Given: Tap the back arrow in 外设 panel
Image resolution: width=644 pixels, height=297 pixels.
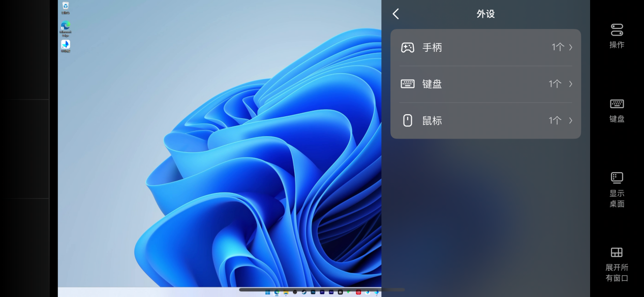Looking at the screenshot, I should 396,14.
